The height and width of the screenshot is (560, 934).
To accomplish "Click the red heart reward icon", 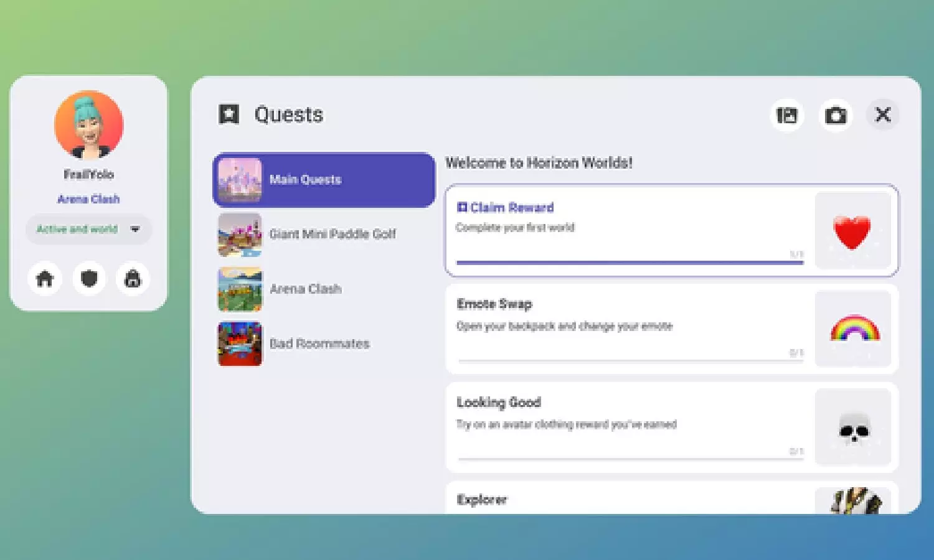I will coord(852,231).
